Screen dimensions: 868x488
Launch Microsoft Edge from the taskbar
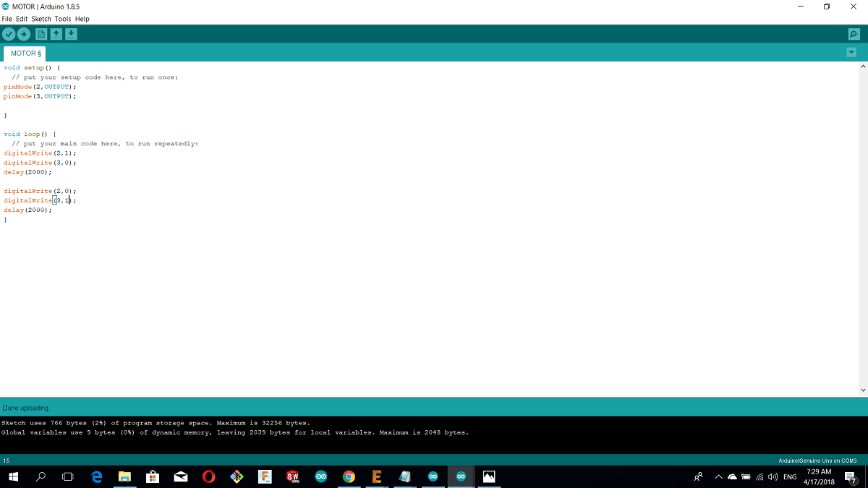[97, 476]
